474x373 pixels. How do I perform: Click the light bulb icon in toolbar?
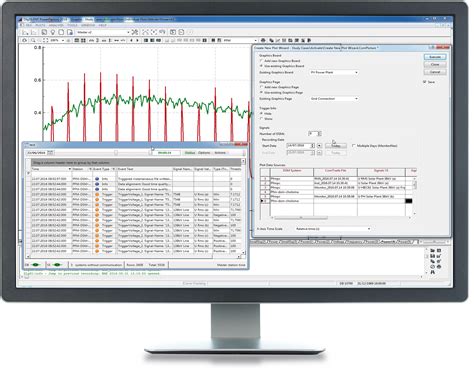pyautogui.click(x=53, y=32)
